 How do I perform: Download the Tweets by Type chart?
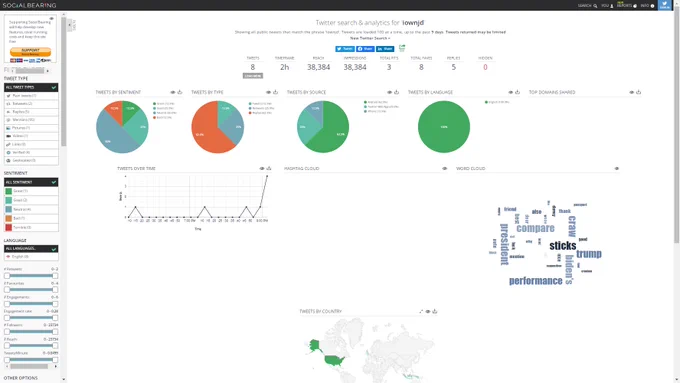pos(275,92)
